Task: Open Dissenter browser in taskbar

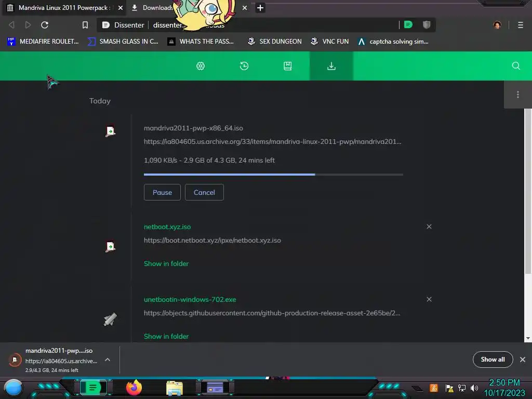Action: (x=93, y=388)
